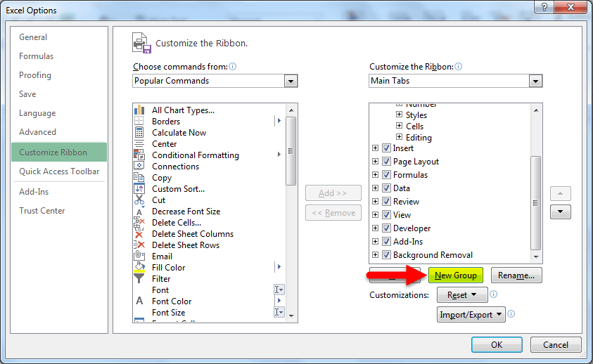Toggle the View tab checkbox
Image resolution: width=593 pixels, height=364 pixels.
click(x=386, y=215)
